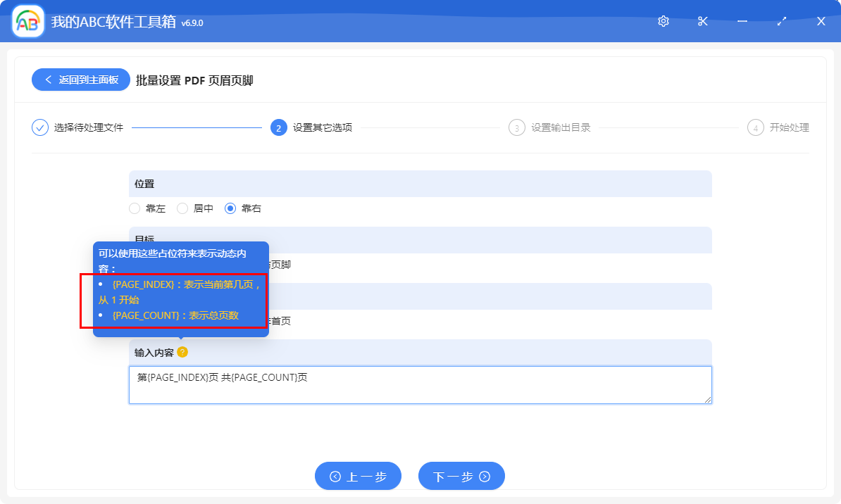This screenshot has height=504, width=841.
Task: Click the orange question-mark help icon beside 输入内容
Action: coord(183,352)
